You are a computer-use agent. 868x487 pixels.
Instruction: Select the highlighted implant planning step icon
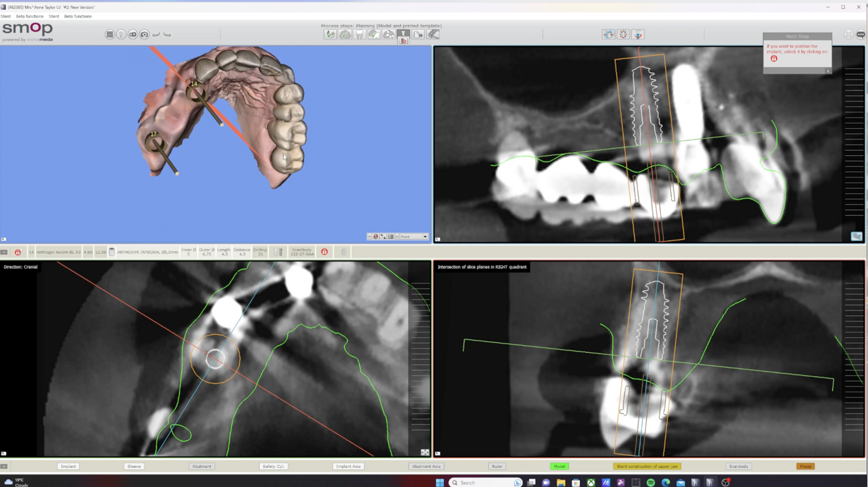click(403, 34)
